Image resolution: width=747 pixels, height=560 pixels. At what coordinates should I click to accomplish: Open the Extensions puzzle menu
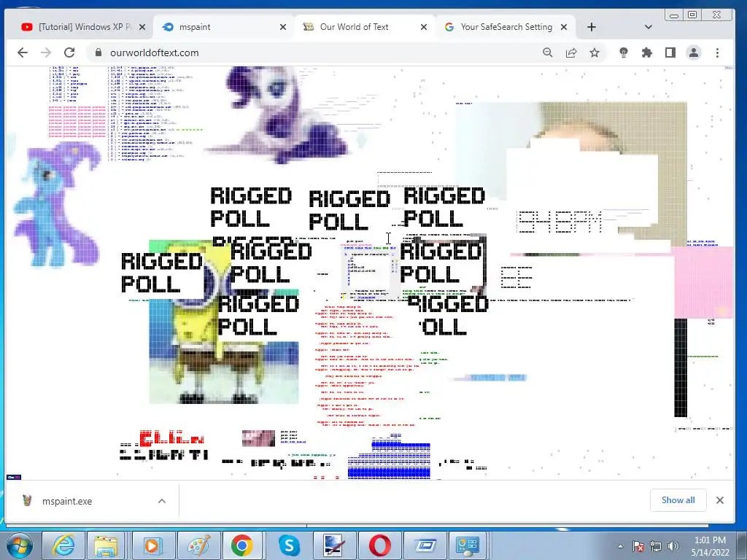tap(646, 52)
